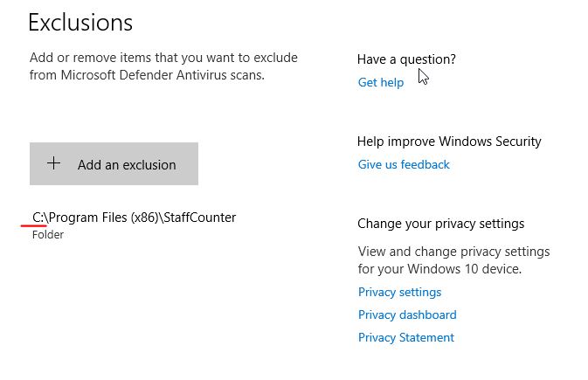
Task: Select the C:\Program Files (x86)\StaffCounter exclusion entry
Action: point(135,226)
